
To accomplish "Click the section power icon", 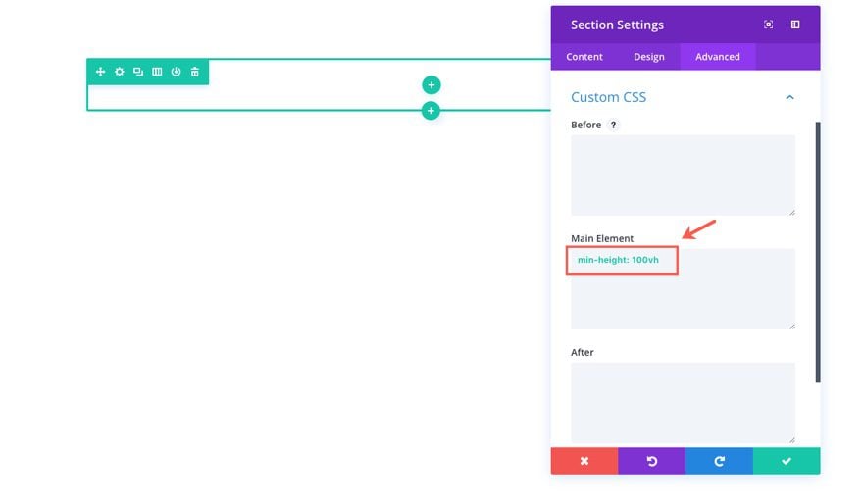I will coord(176,72).
